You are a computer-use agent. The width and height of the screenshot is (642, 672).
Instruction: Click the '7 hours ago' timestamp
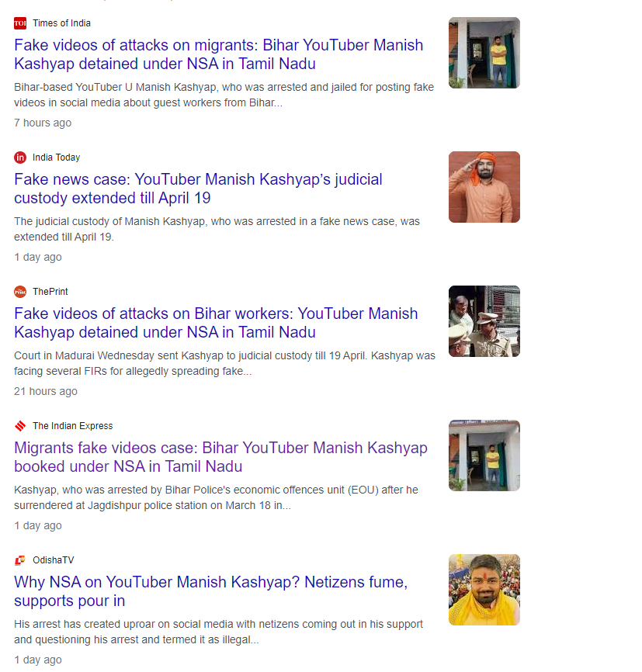click(43, 123)
